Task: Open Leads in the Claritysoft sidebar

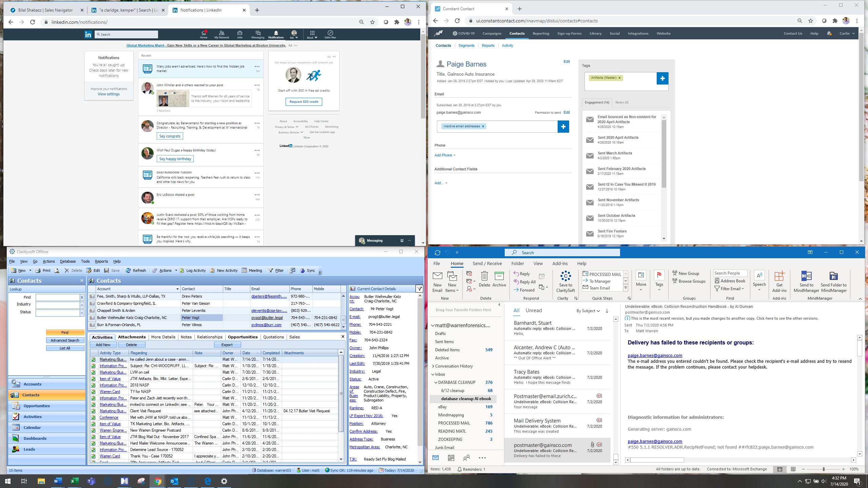Action: 47,449
